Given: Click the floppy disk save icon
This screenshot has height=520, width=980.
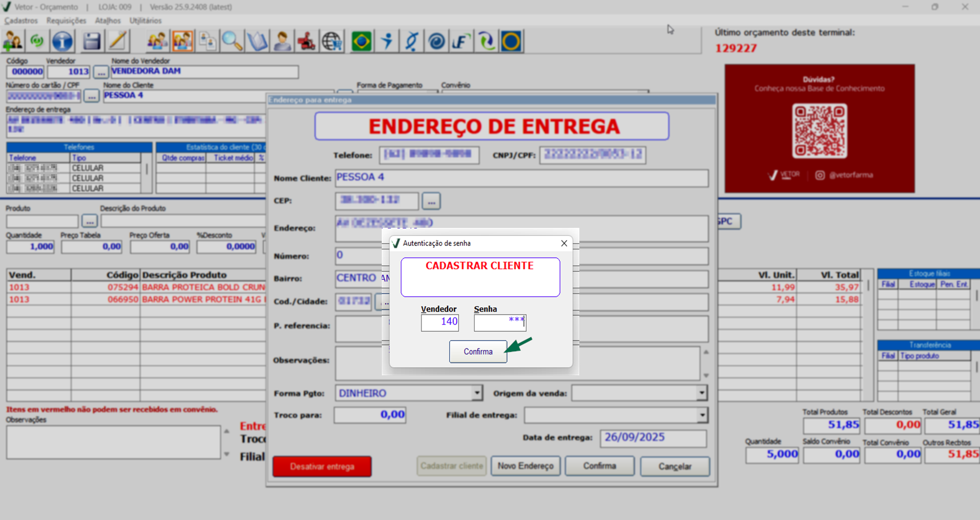Looking at the screenshot, I should coord(91,41).
